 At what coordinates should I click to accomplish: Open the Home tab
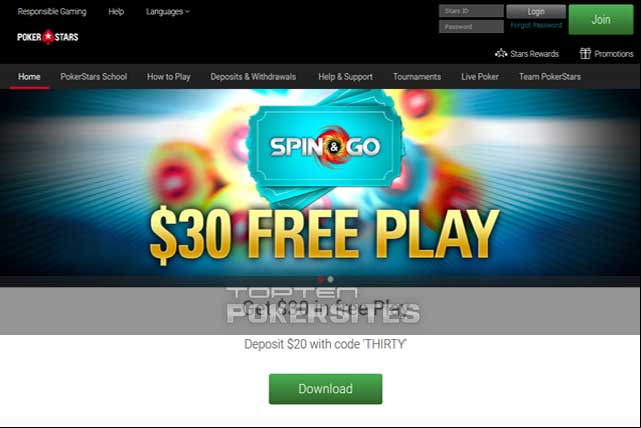click(x=29, y=77)
